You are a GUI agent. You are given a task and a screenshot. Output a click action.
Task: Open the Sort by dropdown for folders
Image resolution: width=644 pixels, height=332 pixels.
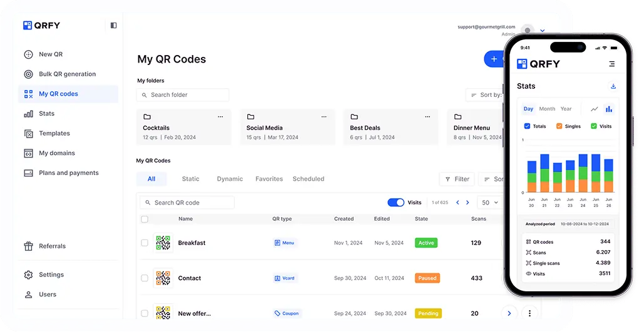485,95
